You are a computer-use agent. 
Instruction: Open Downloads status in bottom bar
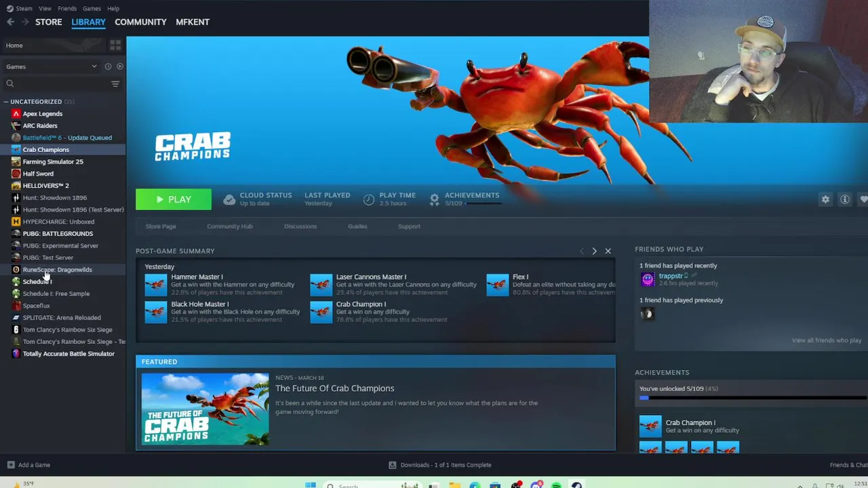439,465
